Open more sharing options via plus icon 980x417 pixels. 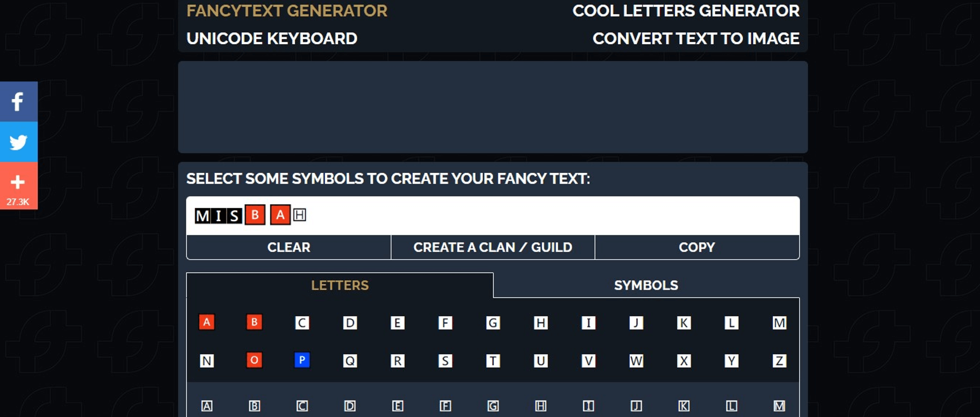click(x=18, y=181)
